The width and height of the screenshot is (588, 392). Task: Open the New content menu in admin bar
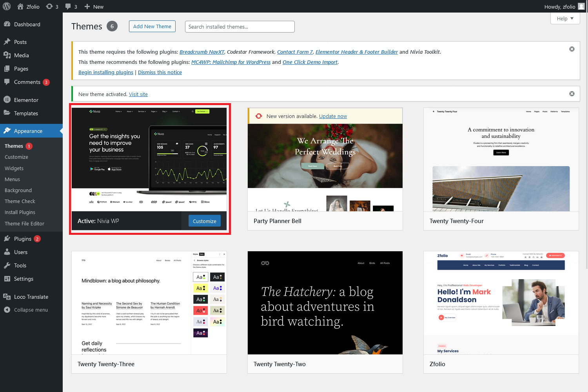94,7
